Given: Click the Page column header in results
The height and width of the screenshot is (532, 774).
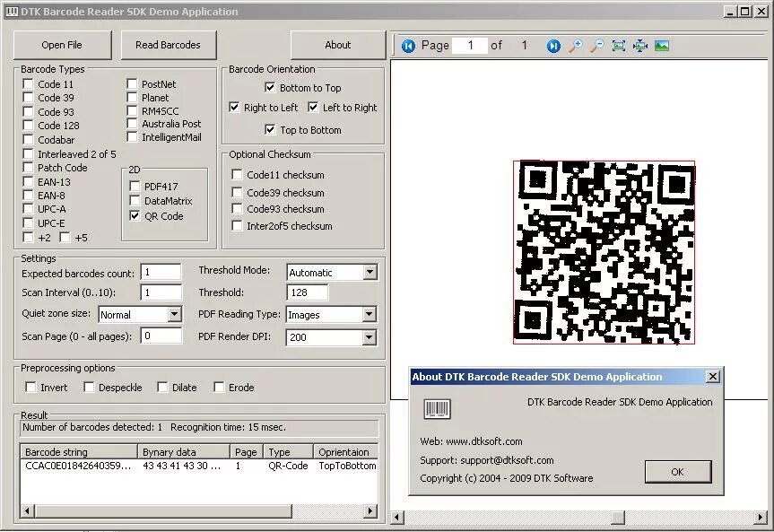Looking at the screenshot, I should pyautogui.click(x=246, y=451).
